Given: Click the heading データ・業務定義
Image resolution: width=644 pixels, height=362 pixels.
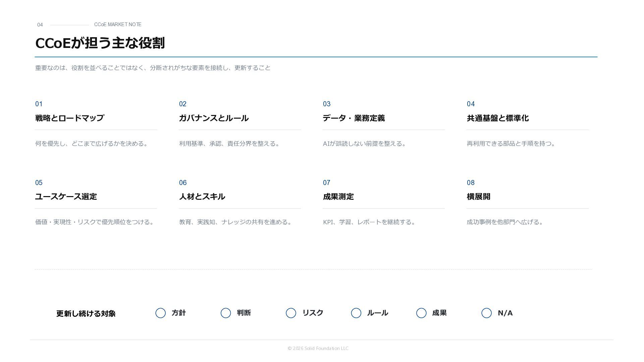Looking at the screenshot, I should (354, 118).
